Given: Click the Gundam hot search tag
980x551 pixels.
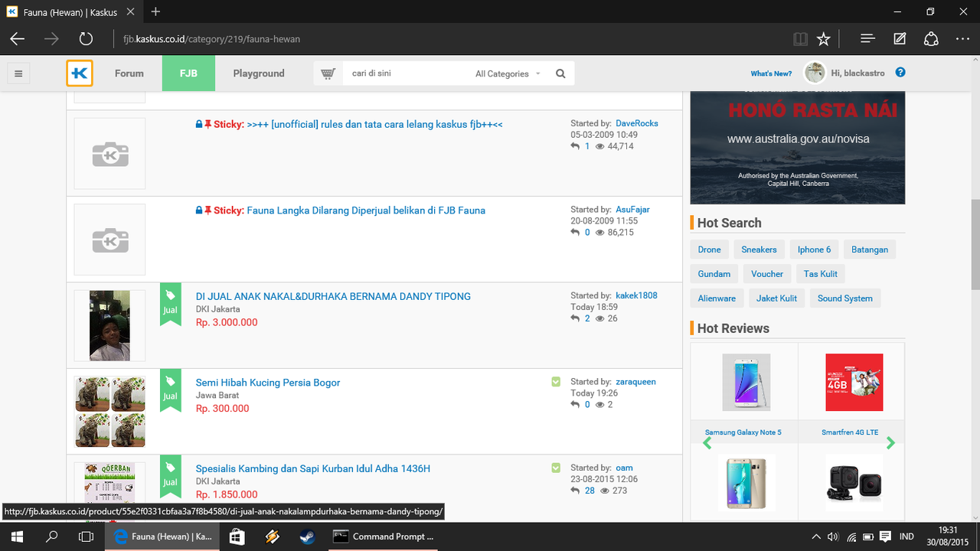Looking at the screenshot, I should pyautogui.click(x=714, y=274).
